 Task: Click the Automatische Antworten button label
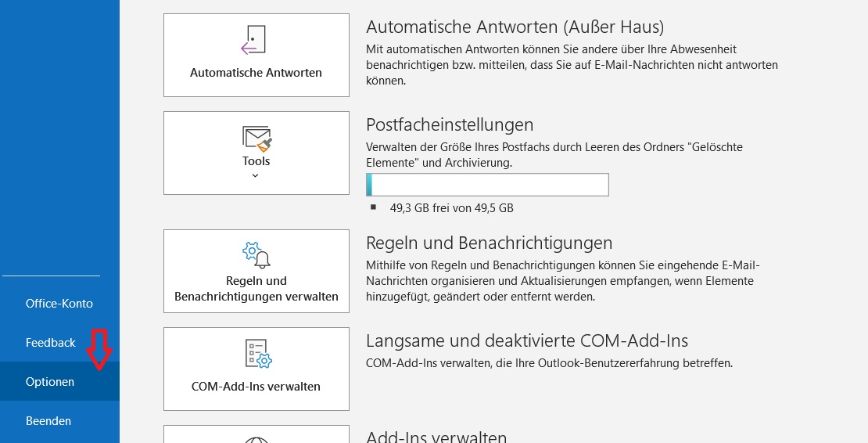tap(256, 73)
